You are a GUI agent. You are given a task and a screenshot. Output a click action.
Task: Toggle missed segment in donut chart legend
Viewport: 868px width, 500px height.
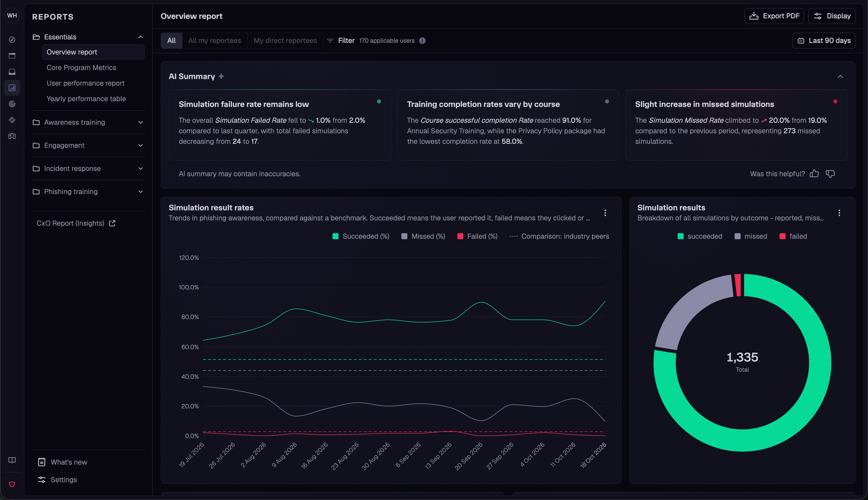[x=751, y=236]
